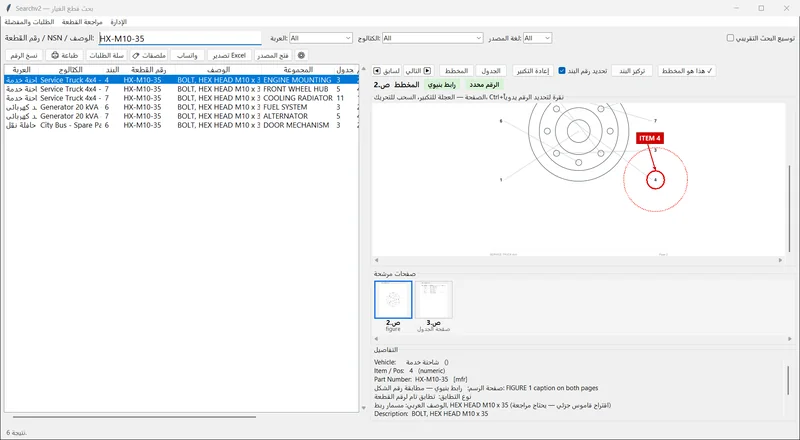The width and height of the screenshot is (800, 440).
Task: Open the لغة المصدر language dropdown
Action: [537, 38]
